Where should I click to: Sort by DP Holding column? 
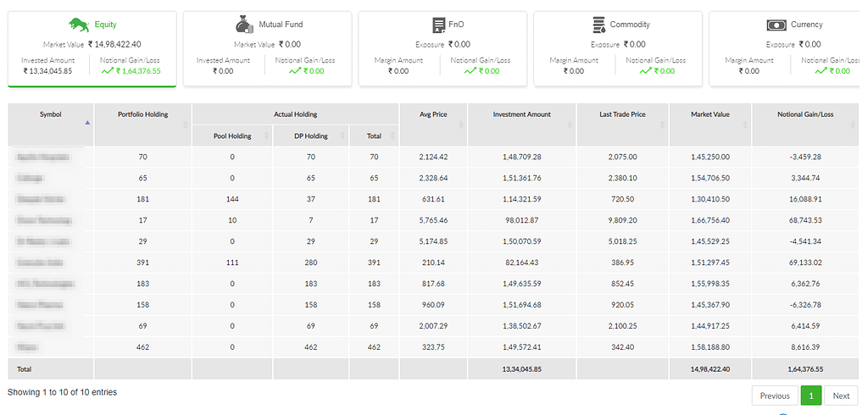310,136
